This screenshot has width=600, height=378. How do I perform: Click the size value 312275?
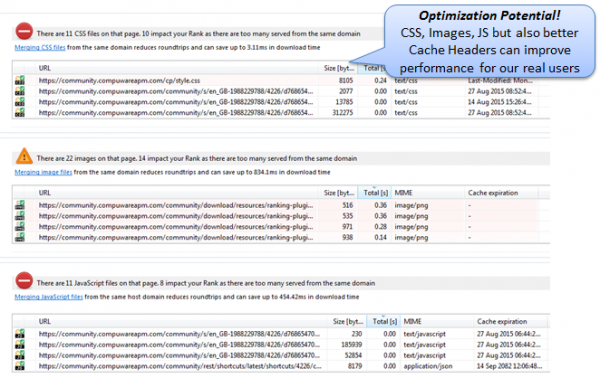(342, 112)
